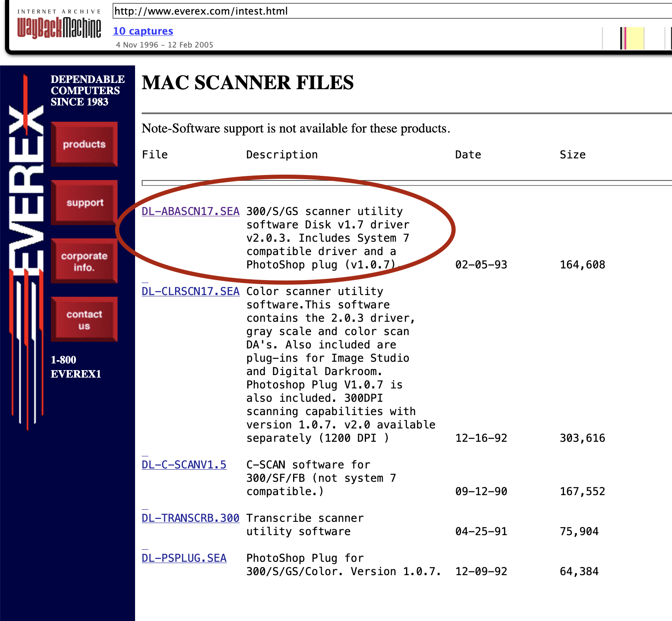Open corporate info button
This screenshot has width=672, height=621.
pyautogui.click(x=84, y=261)
